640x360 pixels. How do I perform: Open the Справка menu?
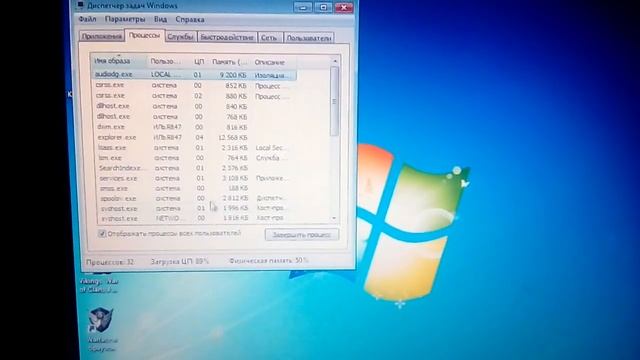click(x=190, y=20)
